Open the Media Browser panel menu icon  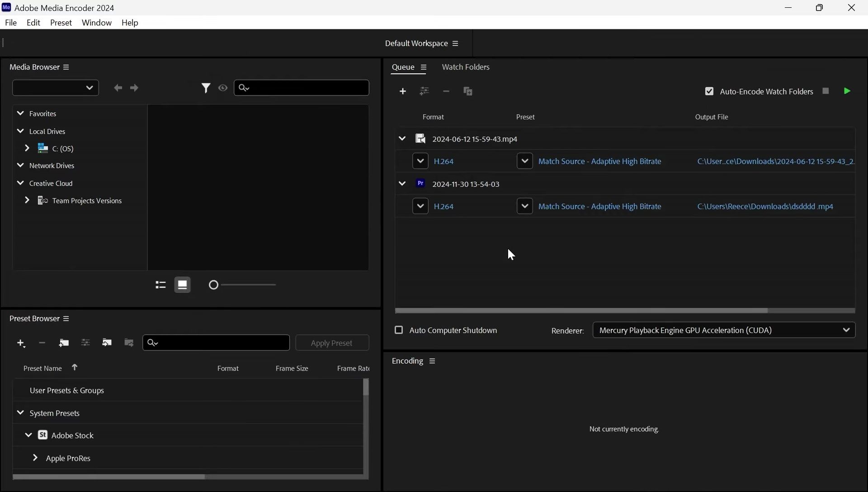tap(66, 67)
